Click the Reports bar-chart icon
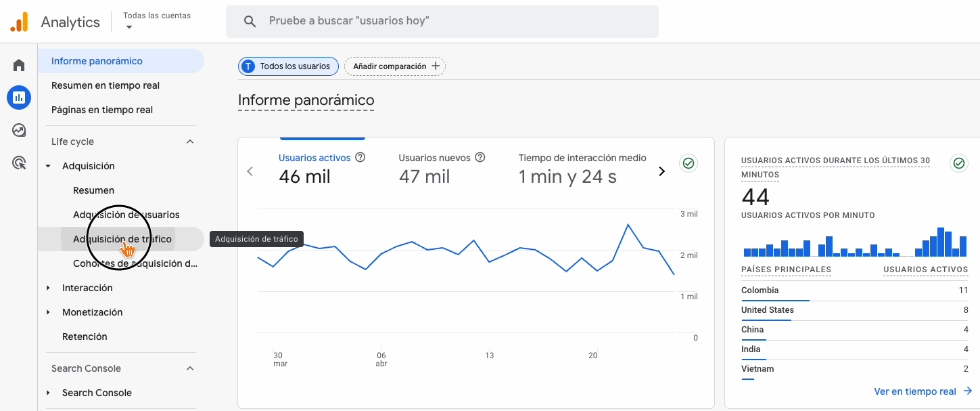The width and height of the screenshot is (980, 411). 19,98
